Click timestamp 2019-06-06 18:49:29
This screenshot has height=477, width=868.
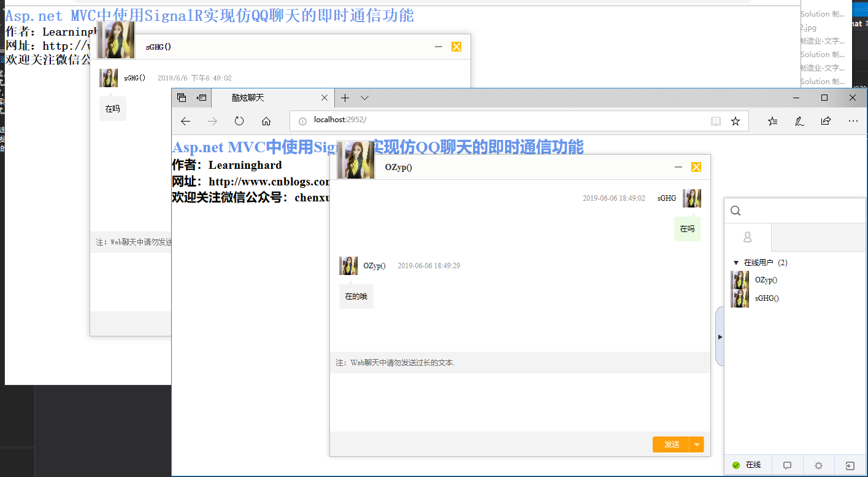click(x=429, y=266)
